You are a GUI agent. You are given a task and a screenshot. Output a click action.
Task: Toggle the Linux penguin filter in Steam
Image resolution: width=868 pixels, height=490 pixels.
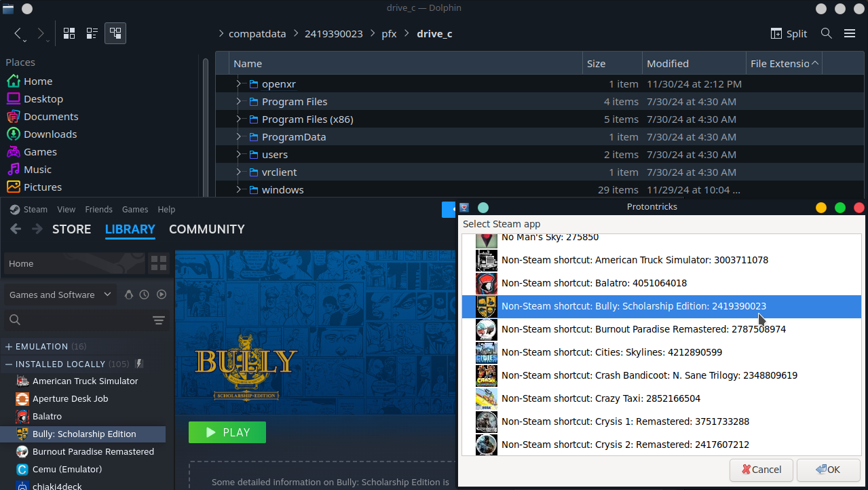coord(129,295)
